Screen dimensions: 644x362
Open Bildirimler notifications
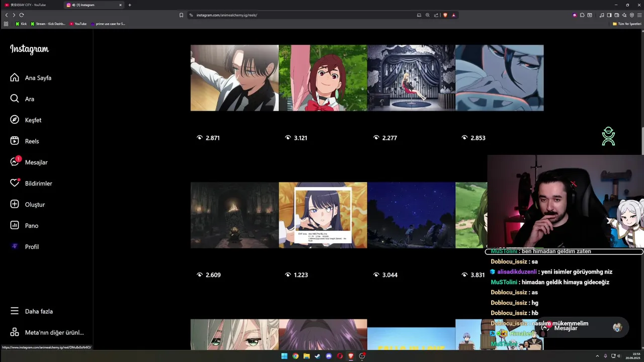coord(31,184)
